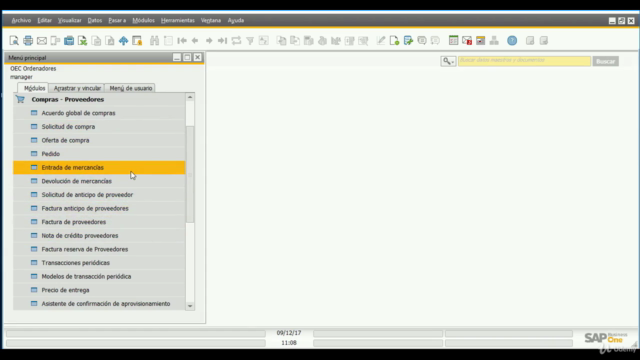This screenshot has height=360, width=640.
Task: Click the blue upward arrow toolbar icon
Action: 123,40
